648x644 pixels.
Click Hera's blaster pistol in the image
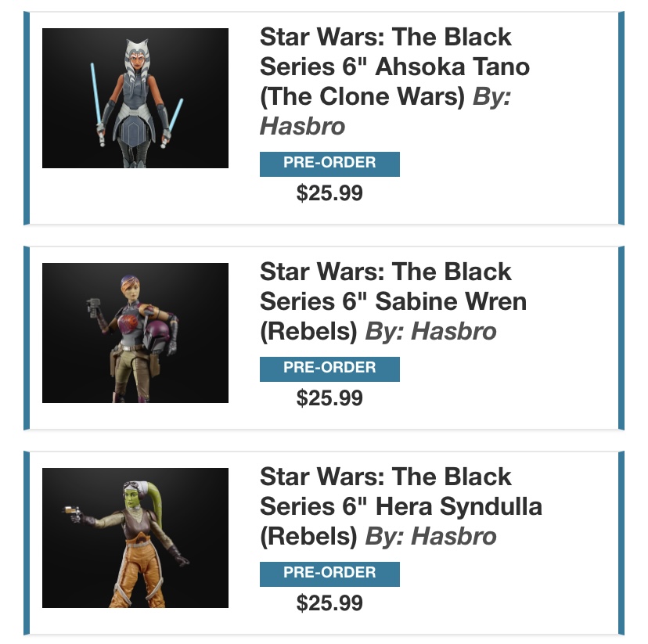click(72, 513)
